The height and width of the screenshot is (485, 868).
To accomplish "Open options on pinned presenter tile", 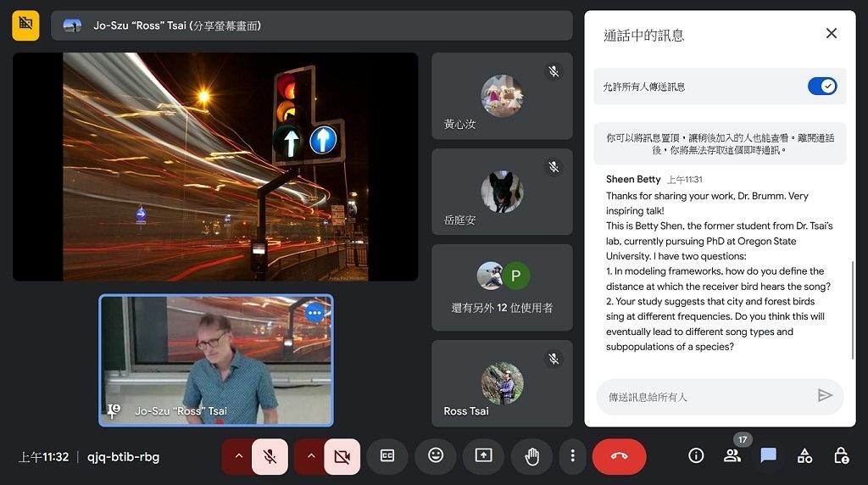I will pos(314,313).
